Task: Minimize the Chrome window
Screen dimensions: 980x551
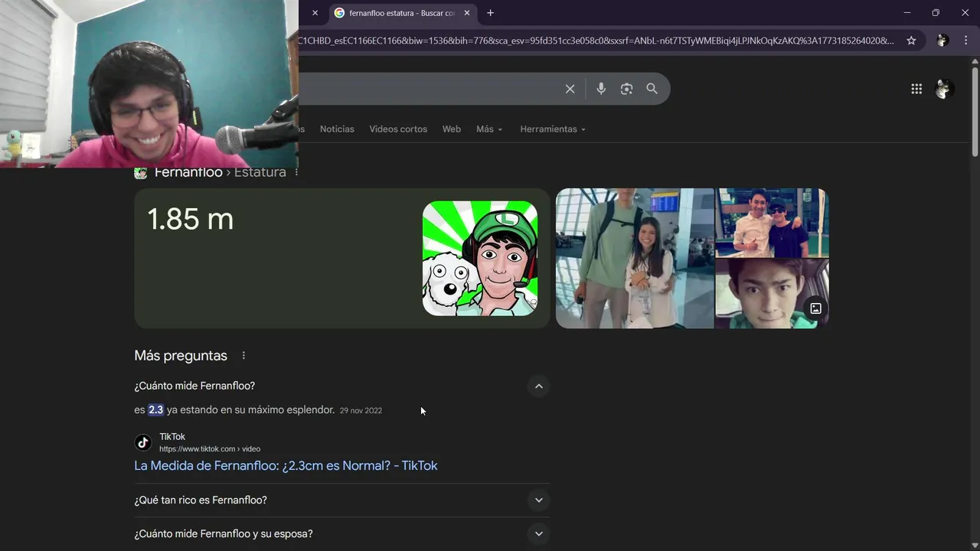Action: pos(907,13)
